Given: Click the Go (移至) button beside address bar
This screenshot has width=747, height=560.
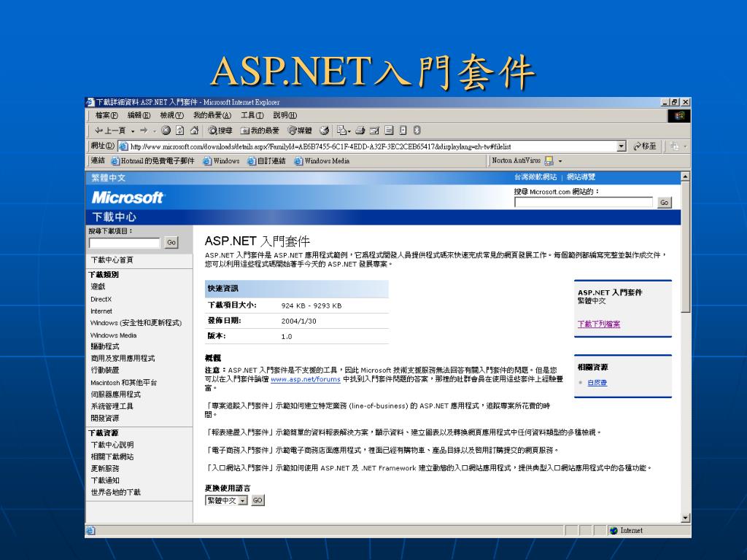Looking at the screenshot, I should (645, 146).
